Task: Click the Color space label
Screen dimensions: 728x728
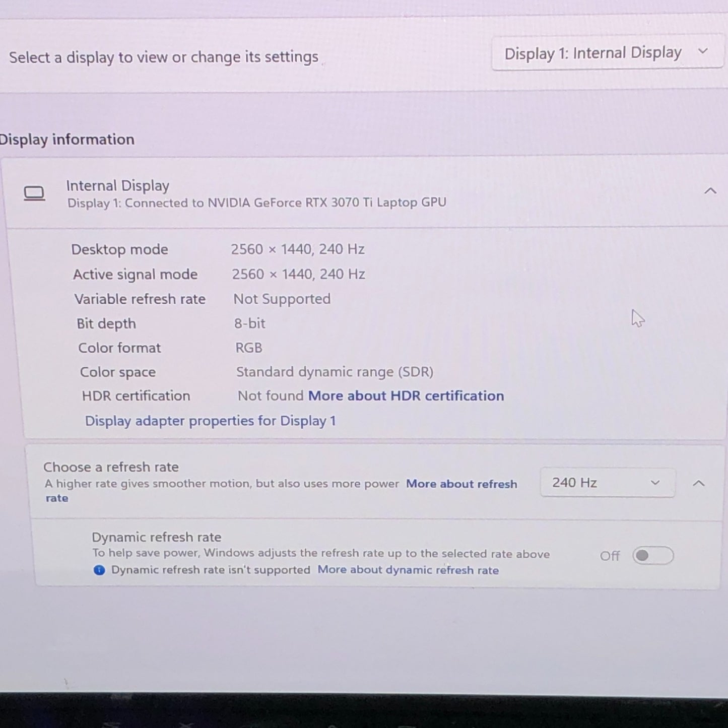Action: tap(118, 372)
